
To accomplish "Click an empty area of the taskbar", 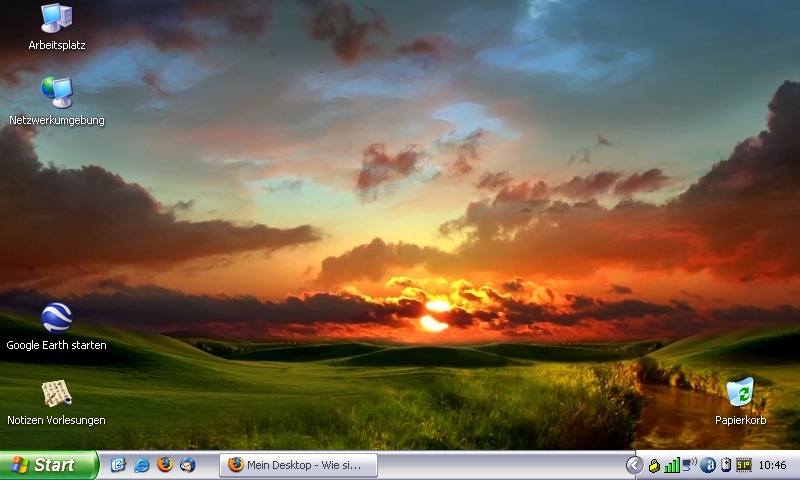I will 500,466.
